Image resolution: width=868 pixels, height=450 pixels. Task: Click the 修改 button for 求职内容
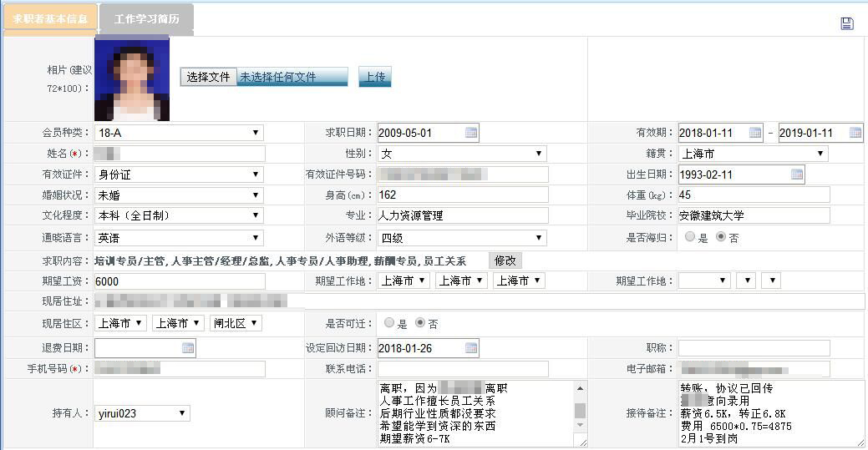pyautogui.click(x=505, y=260)
